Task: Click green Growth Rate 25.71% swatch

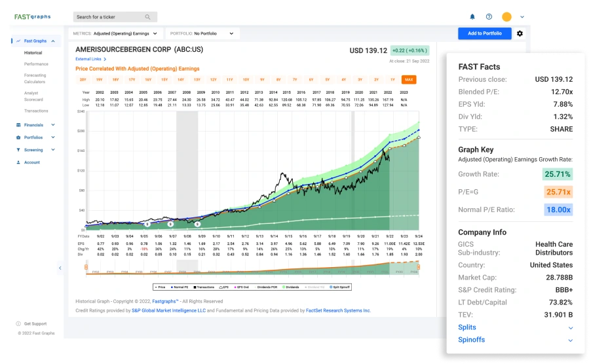Action: [558, 174]
